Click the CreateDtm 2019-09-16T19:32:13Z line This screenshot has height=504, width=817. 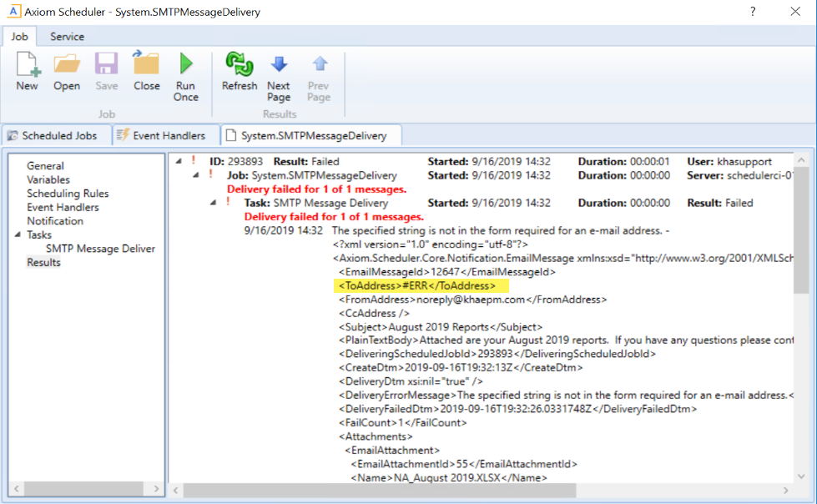tap(461, 367)
